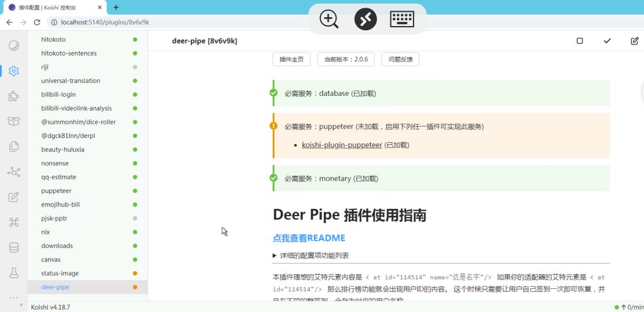The image size is (644, 312).
Task: Open the command key icon in sidebar
Action: click(14, 223)
